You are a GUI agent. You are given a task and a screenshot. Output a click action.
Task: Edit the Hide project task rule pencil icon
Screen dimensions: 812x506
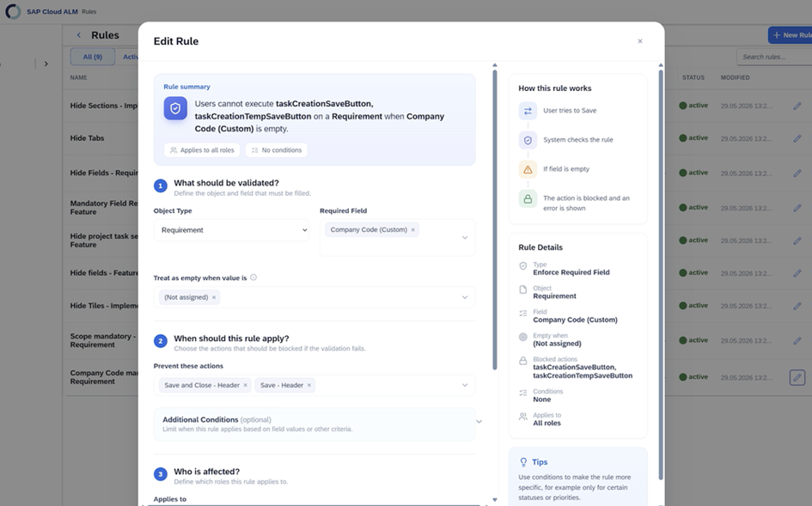[x=797, y=241]
